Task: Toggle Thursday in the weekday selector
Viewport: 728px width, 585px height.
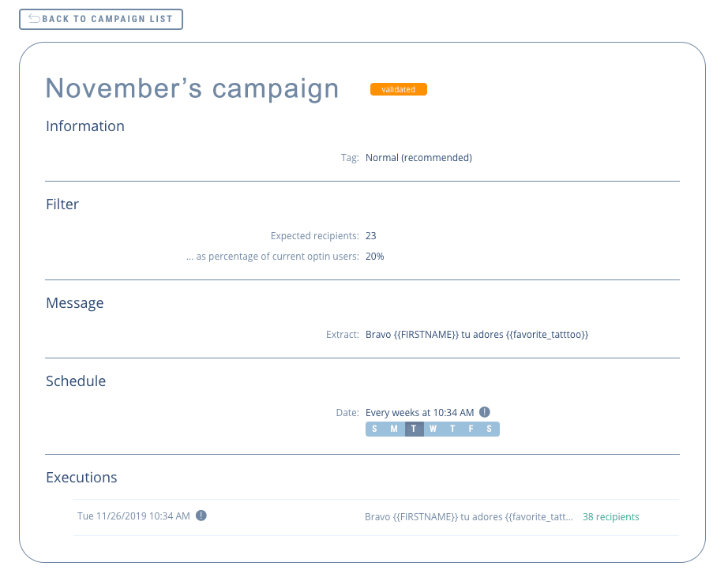Action: pos(452,429)
